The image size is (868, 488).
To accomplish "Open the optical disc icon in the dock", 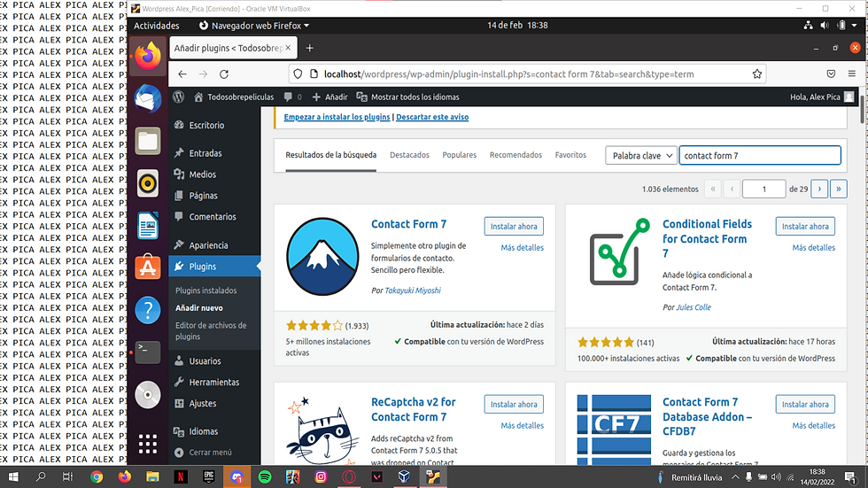I will coord(148,395).
